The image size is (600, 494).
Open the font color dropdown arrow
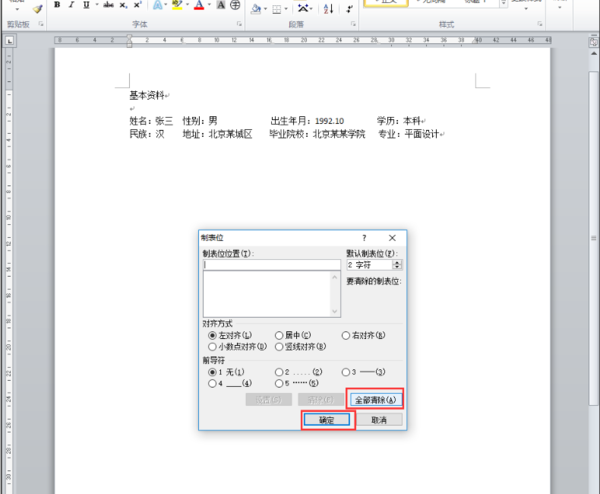point(209,5)
